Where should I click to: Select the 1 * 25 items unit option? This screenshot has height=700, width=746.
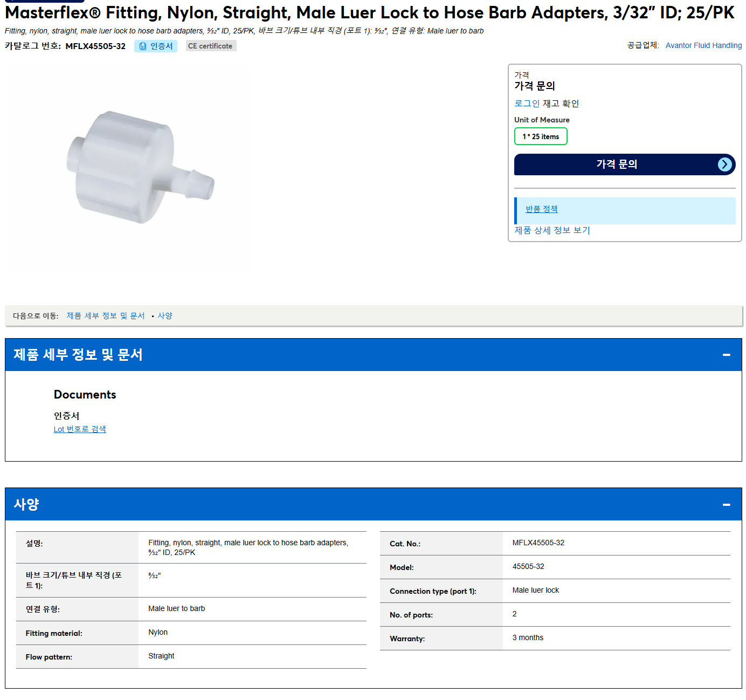(x=541, y=136)
